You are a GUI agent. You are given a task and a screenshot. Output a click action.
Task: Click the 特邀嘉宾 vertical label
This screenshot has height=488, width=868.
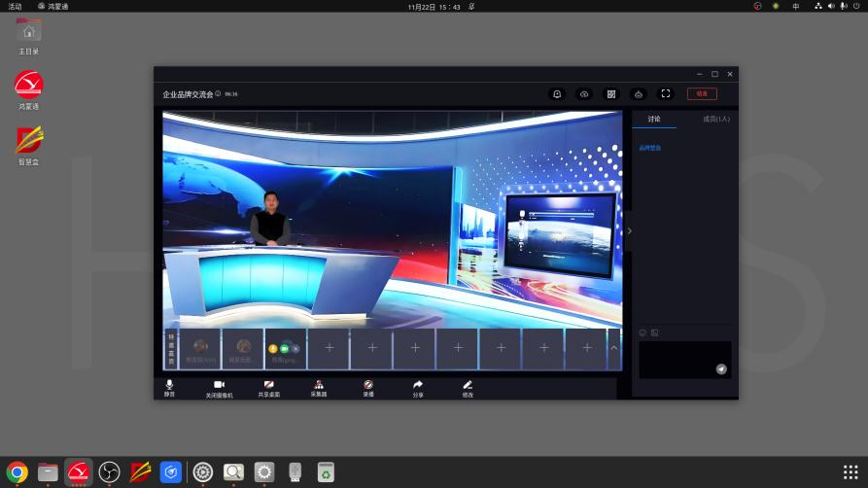tap(171, 349)
